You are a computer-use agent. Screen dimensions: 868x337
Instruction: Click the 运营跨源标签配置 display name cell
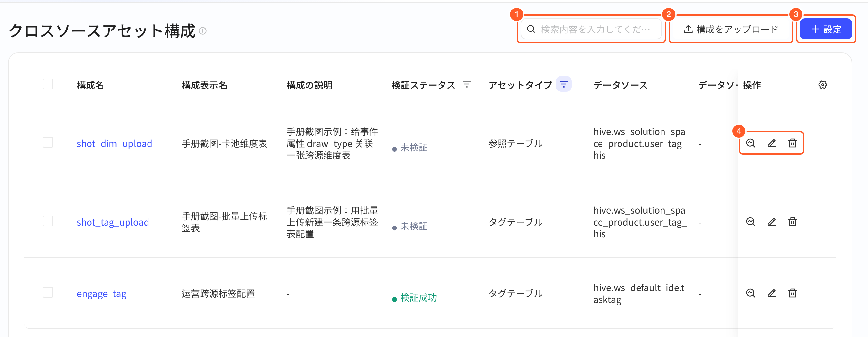coord(218,294)
